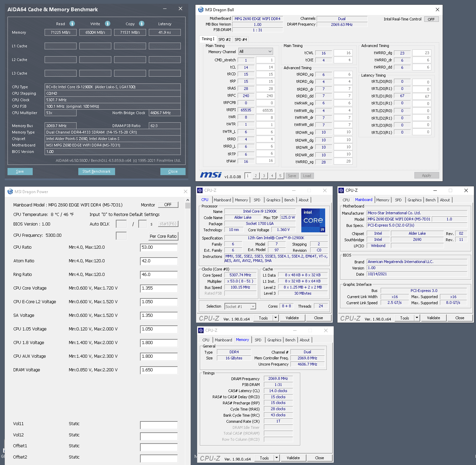Click the CPU Core Voltage input field
476x465 pixels.
(x=159, y=288)
